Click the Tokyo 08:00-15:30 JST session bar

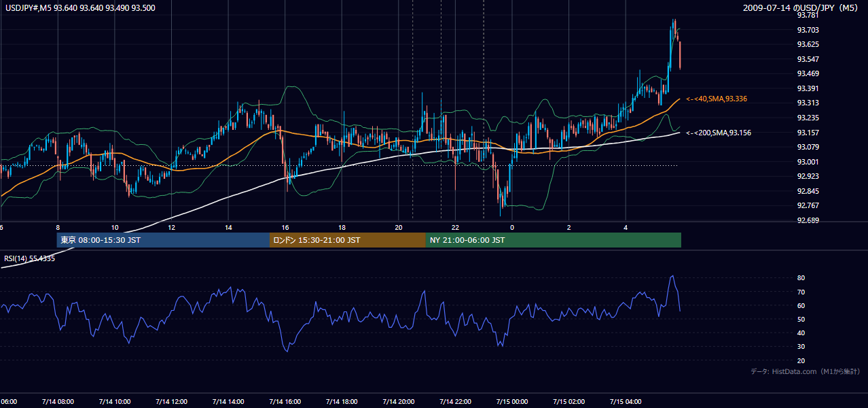point(163,240)
